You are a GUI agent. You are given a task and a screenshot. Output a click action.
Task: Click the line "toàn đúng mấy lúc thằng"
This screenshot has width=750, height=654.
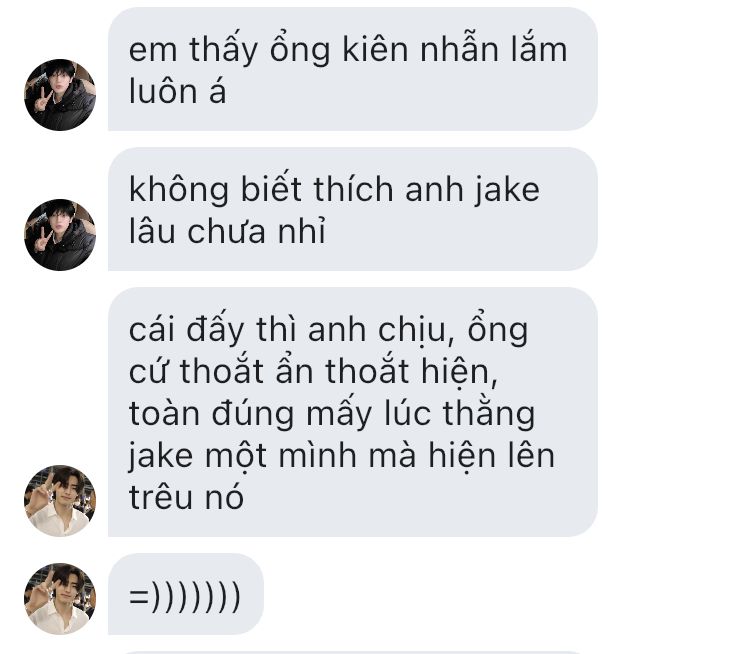coord(332,414)
